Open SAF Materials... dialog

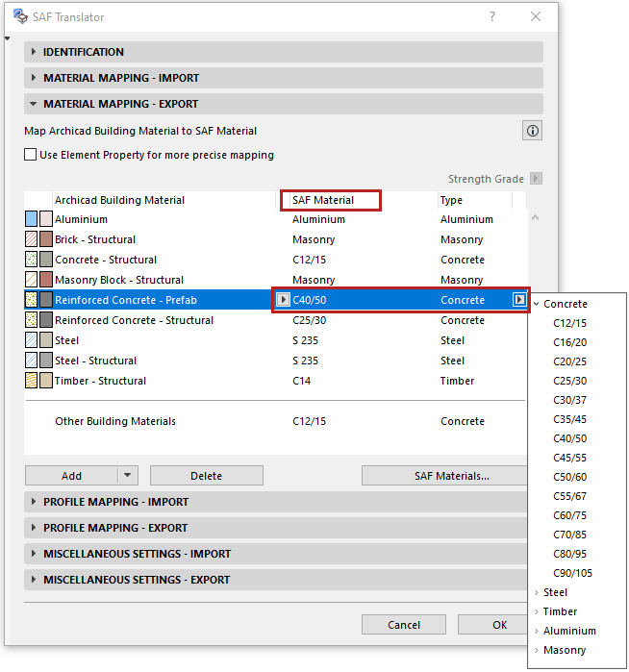(444, 476)
